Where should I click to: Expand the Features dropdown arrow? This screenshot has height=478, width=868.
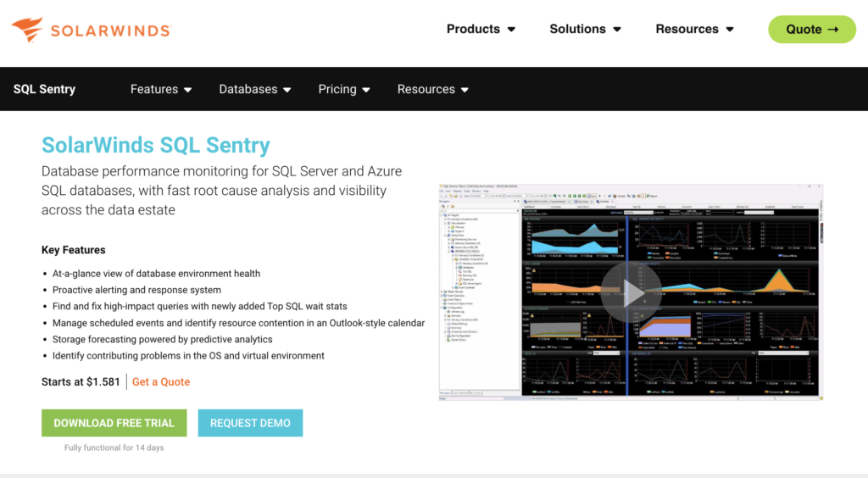(x=188, y=90)
